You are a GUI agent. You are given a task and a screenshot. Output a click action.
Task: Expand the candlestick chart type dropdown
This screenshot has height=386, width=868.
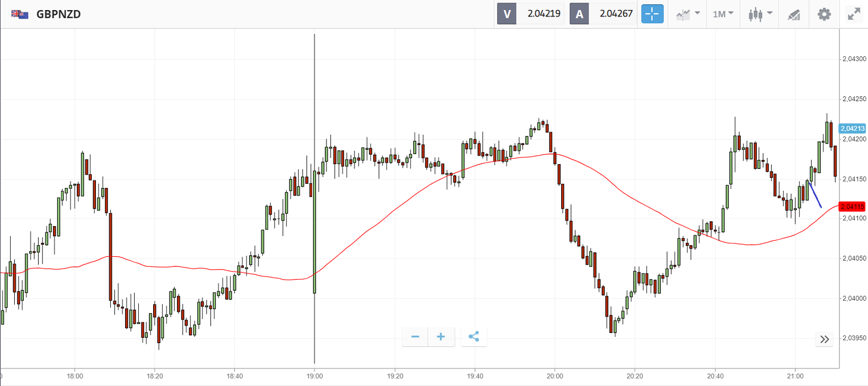point(760,14)
